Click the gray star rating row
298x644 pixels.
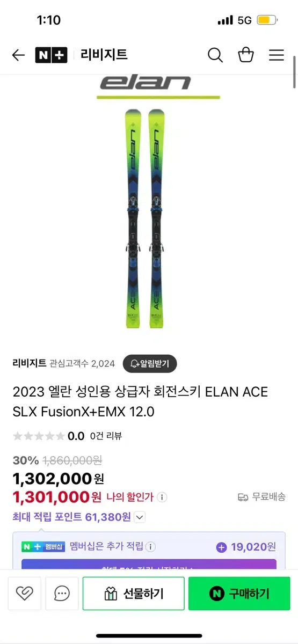click(38, 436)
